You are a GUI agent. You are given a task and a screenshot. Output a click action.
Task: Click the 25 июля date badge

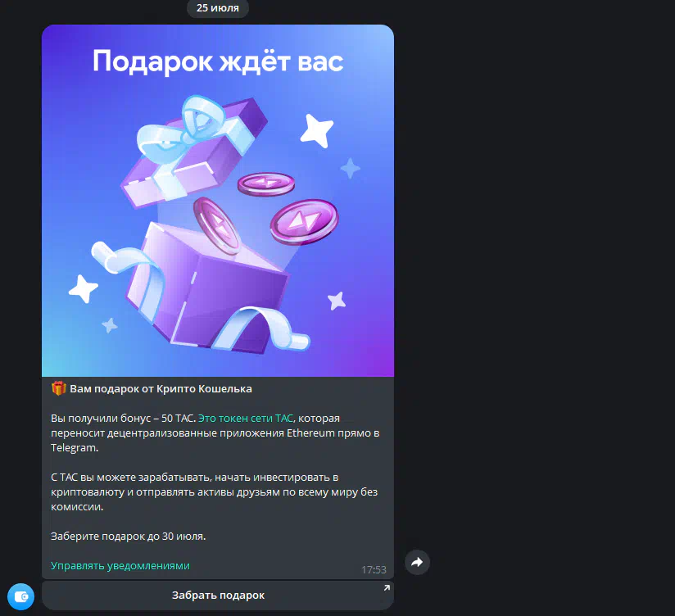coord(218,7)
